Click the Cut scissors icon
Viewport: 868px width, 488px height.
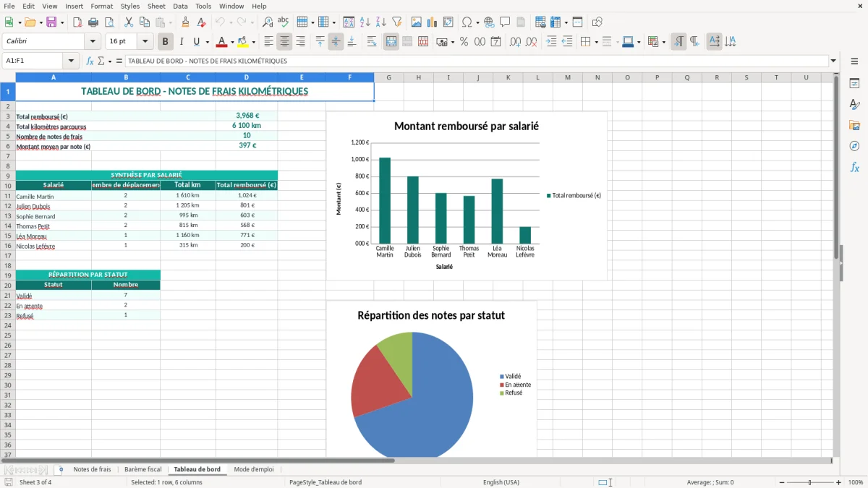(129, 22)
